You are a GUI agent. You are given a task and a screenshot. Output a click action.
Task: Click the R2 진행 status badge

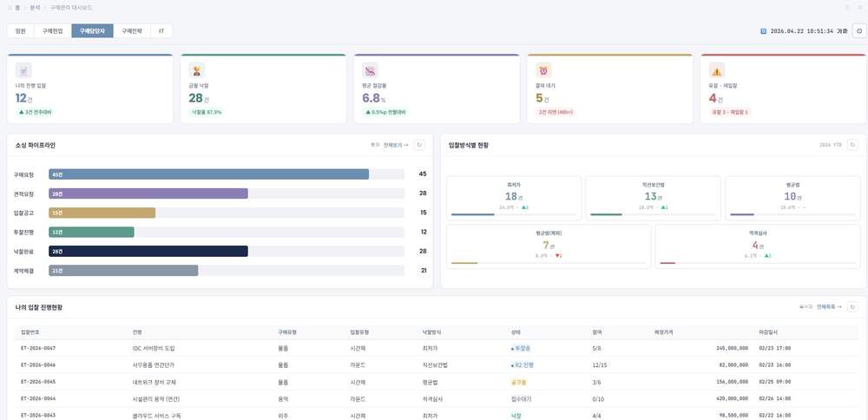[523, 365]
